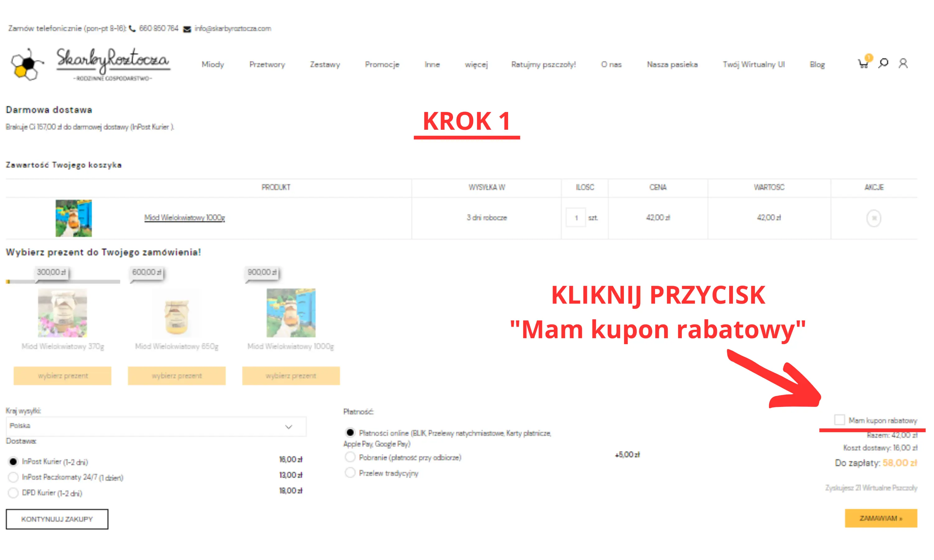Open the Blog page
The height and width of the screenshot is (560, 934).
point(817,64)
